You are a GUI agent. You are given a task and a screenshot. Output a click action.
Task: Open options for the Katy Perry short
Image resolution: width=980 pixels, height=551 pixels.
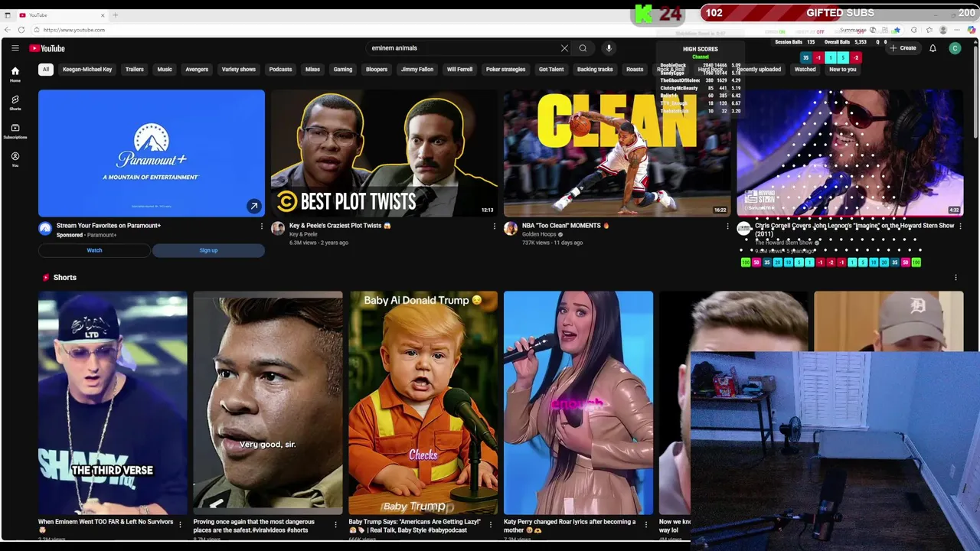pos(646,524)
